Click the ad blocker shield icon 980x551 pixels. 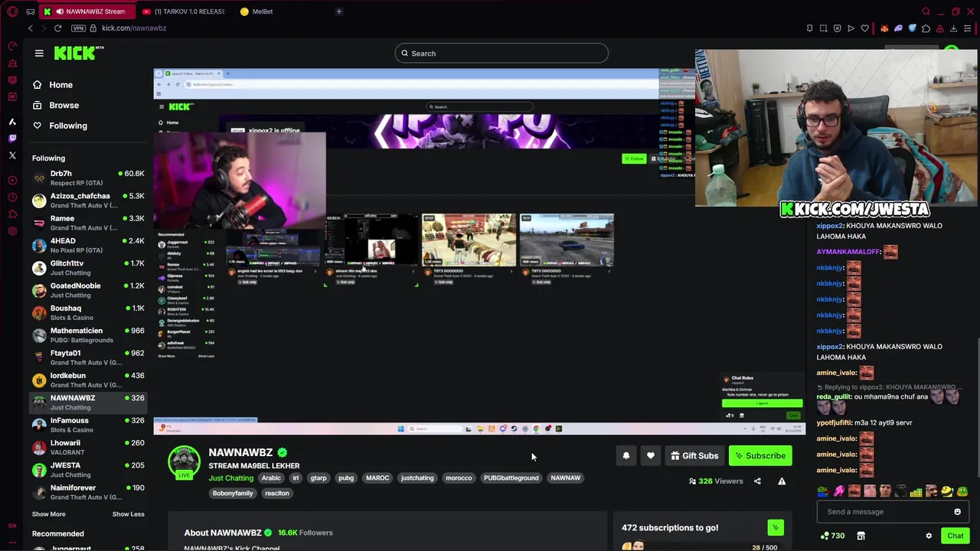pyautogui.click(x=837, y=28)
